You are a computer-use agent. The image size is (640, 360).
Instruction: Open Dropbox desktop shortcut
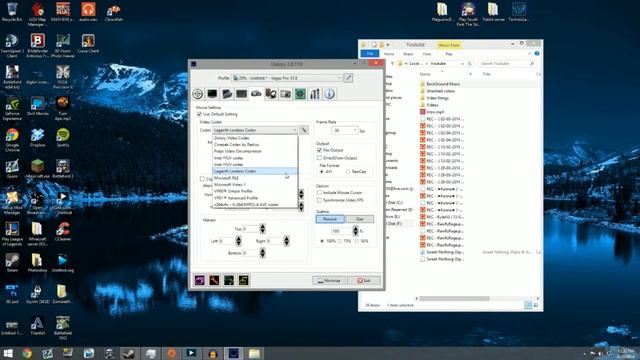tap(37, 138)
